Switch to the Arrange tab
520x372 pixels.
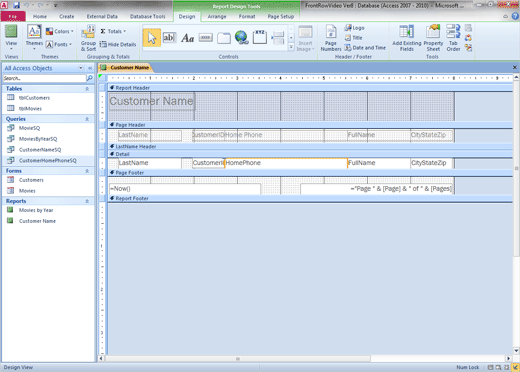[x=217, y=16]
